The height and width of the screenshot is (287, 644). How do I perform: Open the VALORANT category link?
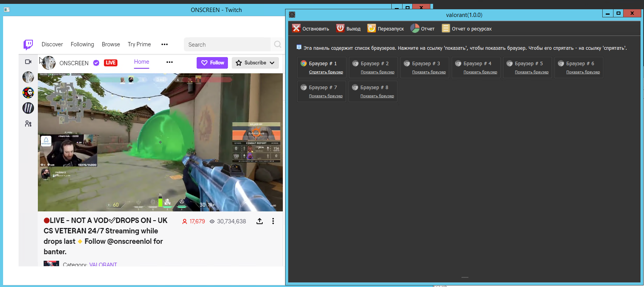(103, 265)
